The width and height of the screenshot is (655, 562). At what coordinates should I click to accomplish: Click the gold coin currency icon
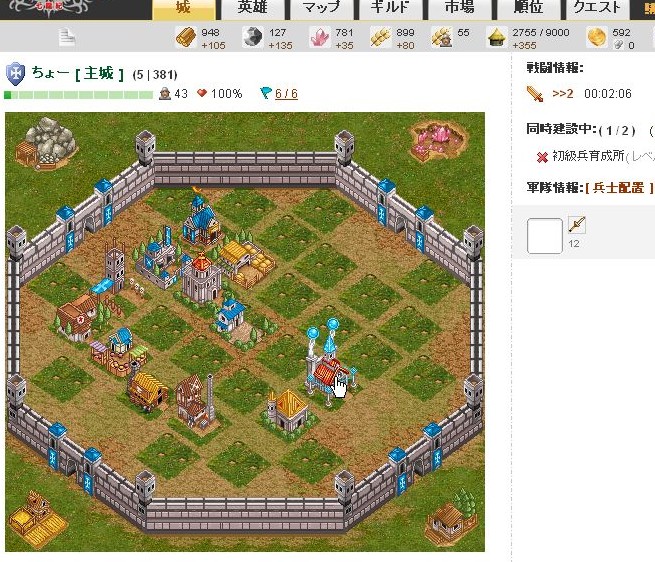(597, 37)
